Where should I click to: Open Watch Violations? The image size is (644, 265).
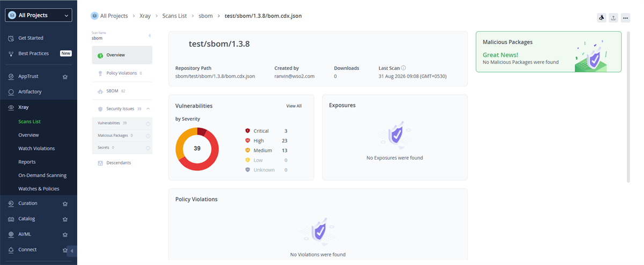(x=36, y=148)
